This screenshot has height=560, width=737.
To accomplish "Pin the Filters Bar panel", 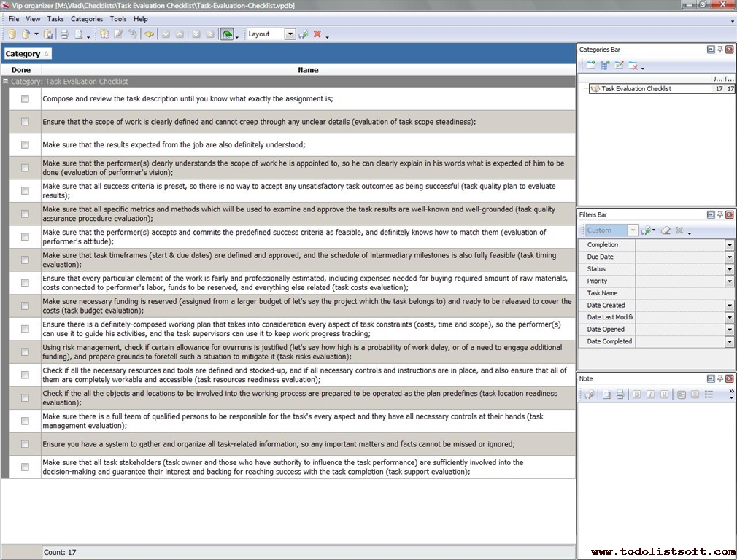I will 719,215.
